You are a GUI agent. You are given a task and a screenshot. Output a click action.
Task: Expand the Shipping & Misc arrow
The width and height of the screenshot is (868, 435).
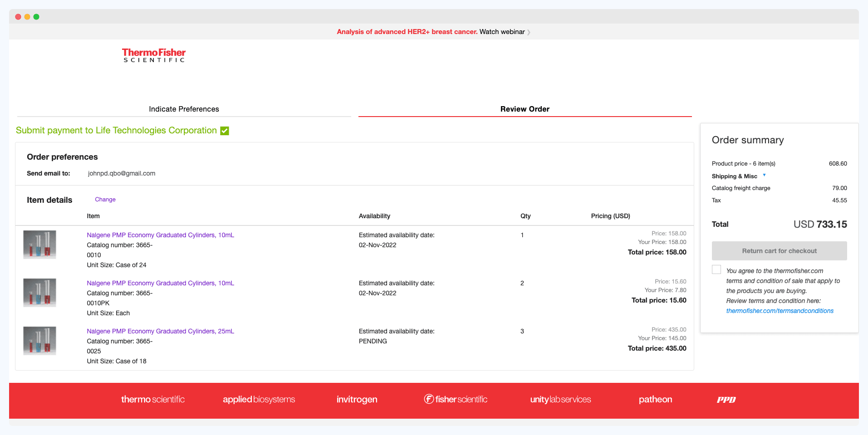(x=764, y=175)
